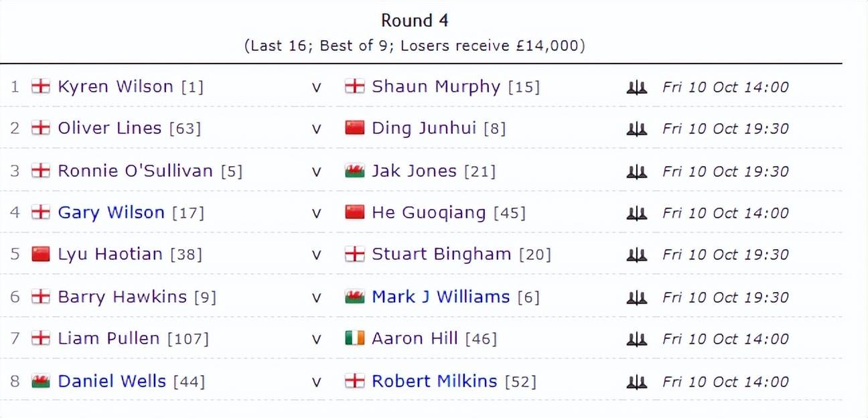
Task: Open head-to-head icon for Gary Wilson match
Action: tap(636, 213)
